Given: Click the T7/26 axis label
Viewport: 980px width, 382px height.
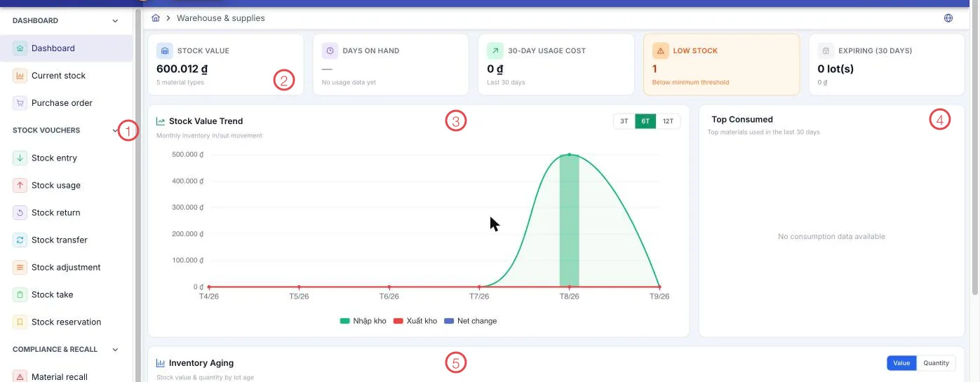Looking at the screenshot, I should [479, 296].
